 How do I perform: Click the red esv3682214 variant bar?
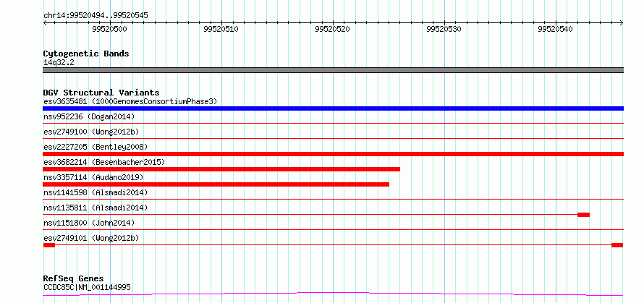(221, 169)
